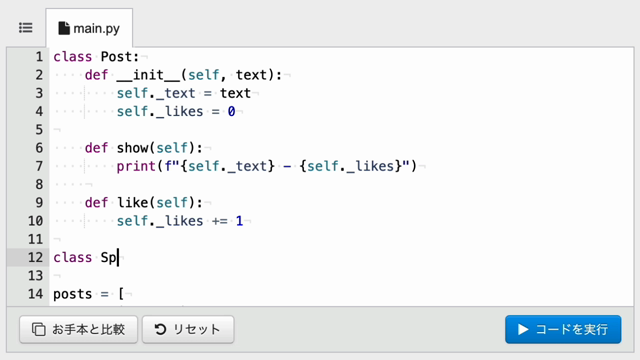
Task: Click the __init__ method definition
Action: pos(183,75)
